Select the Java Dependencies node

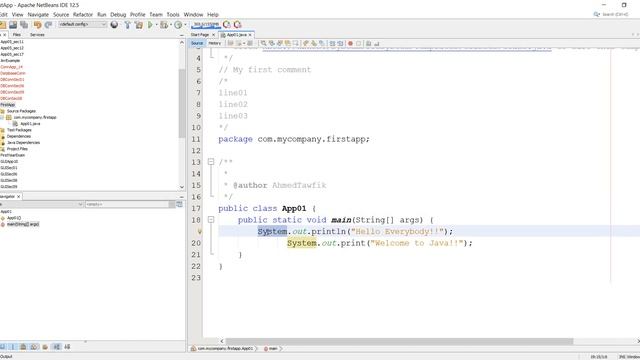(x=23, y=142)
